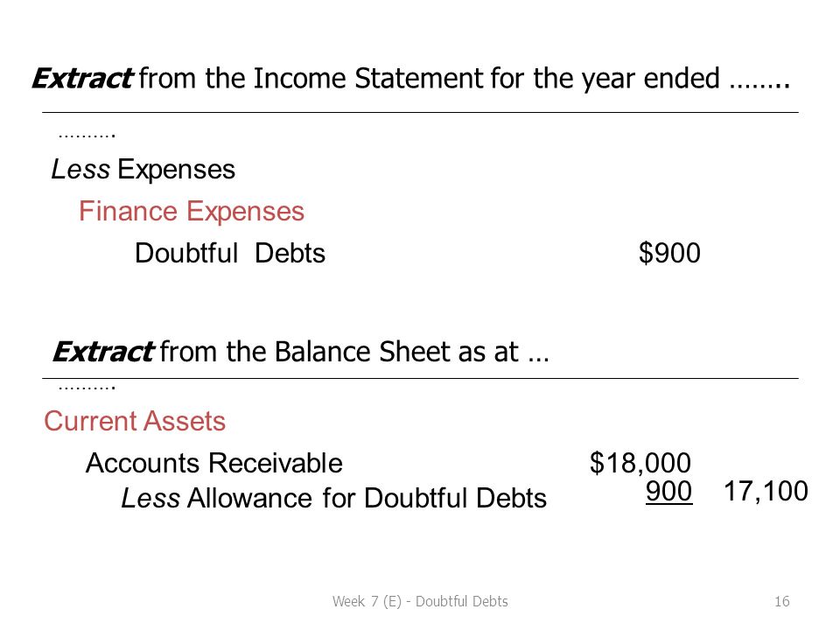Click the horizontal rule below Balance Sheet title
This screenshot has width=840, height=630.
pos(420,378)
